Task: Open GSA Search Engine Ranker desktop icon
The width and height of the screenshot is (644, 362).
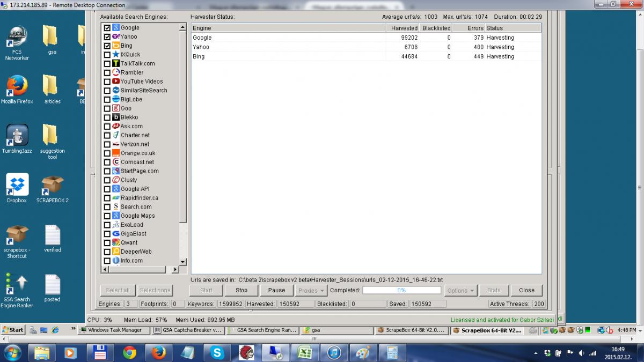Action: 17,290
